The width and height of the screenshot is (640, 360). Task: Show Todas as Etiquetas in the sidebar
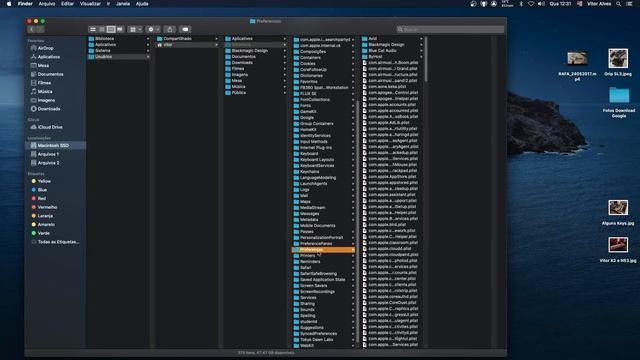[x=58, y=242]
